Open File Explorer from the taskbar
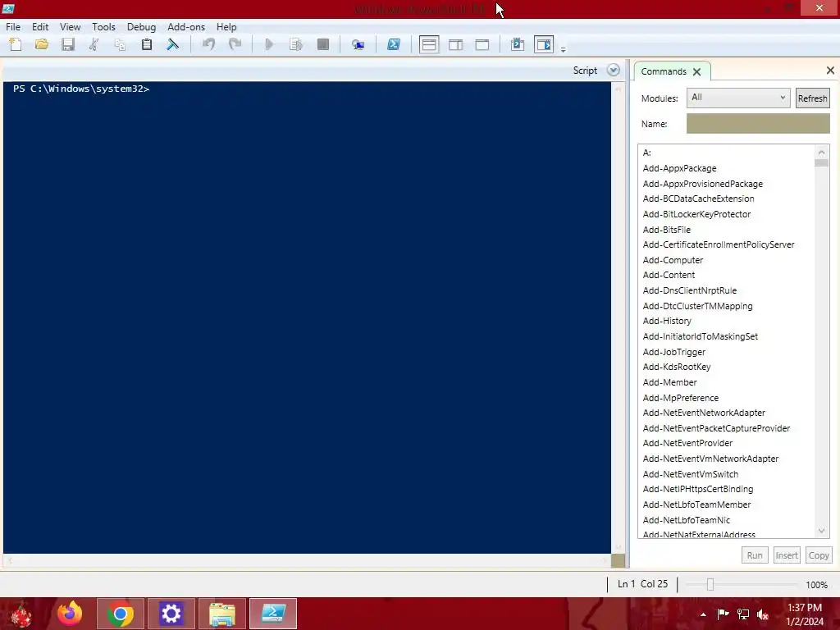 [x=221, y=614]
